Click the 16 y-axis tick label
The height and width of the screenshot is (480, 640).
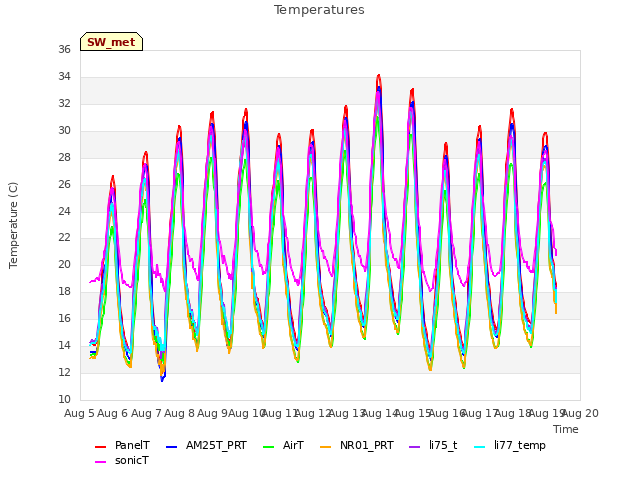click(x=64, y=318)
